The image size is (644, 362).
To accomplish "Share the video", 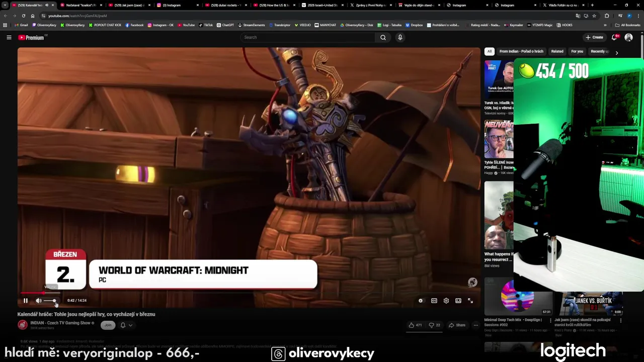I will click(x=457, y=325).
